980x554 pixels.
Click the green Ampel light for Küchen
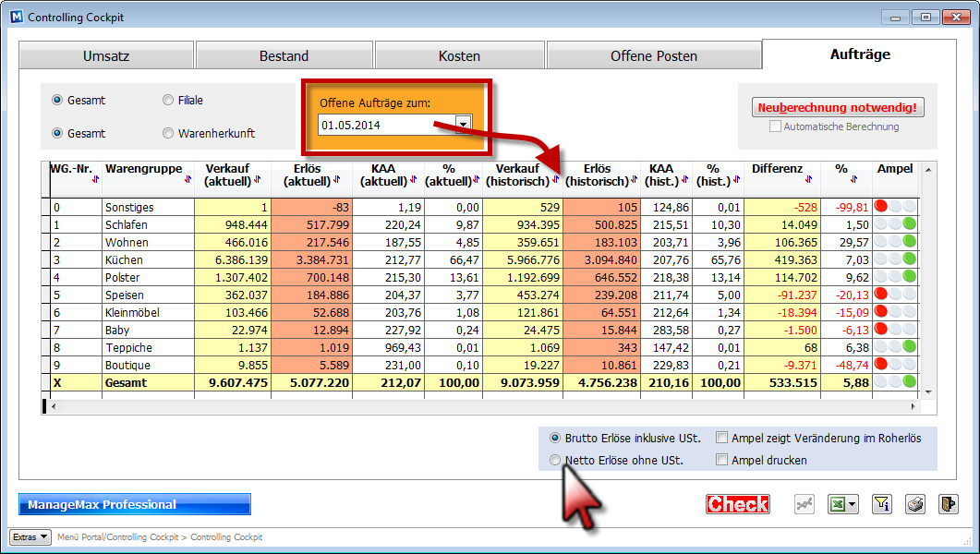pos(910,258)
